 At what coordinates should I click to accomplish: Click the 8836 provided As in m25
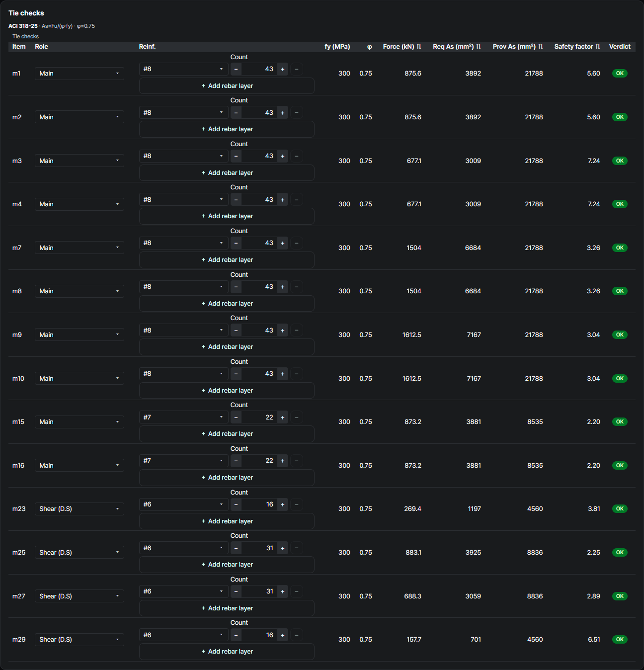(x=535, y=553)
